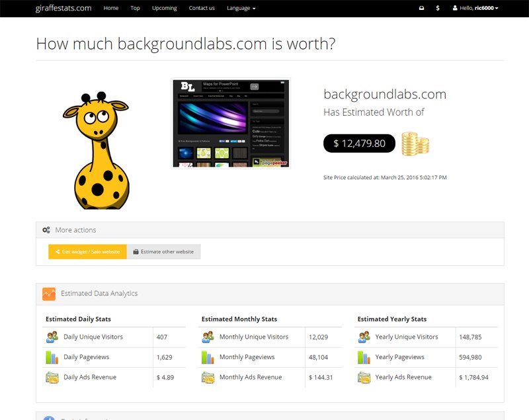This screenshot has height=420, width=529.
Task: Go to the Home menu item
Action: coord(110,8)
